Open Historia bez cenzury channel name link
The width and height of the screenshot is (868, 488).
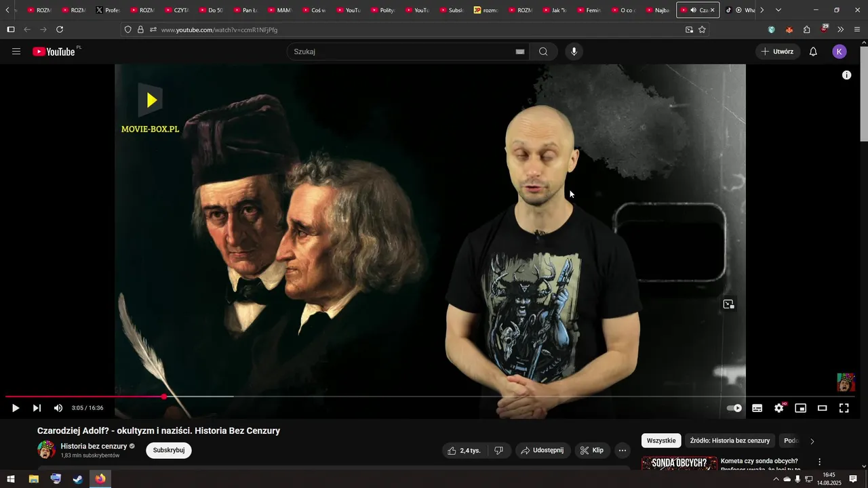pyautogui.click(x=94, y=446)
